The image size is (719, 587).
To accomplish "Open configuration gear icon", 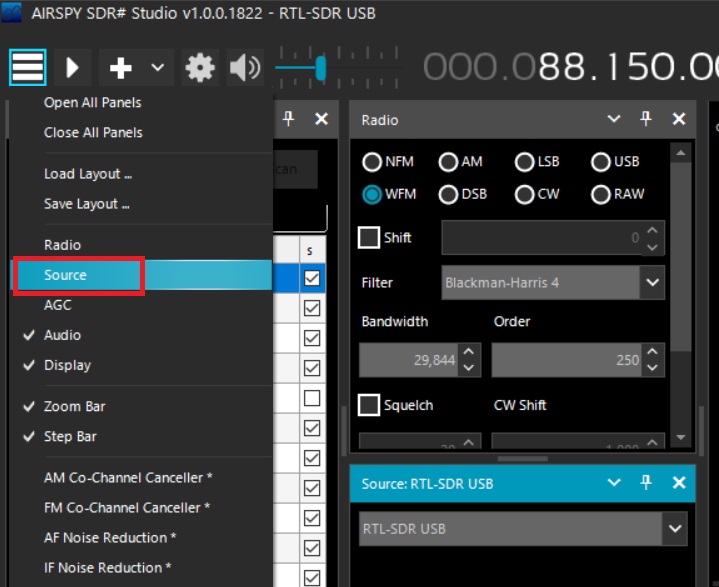I will (x=199, y=68).
